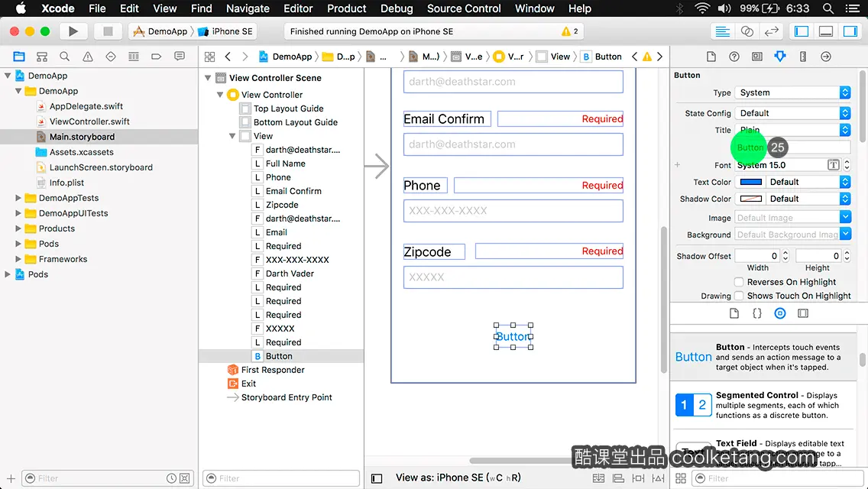Show the Object library
The width and height of the screenshot is (868, 489).
coord(780,313)
